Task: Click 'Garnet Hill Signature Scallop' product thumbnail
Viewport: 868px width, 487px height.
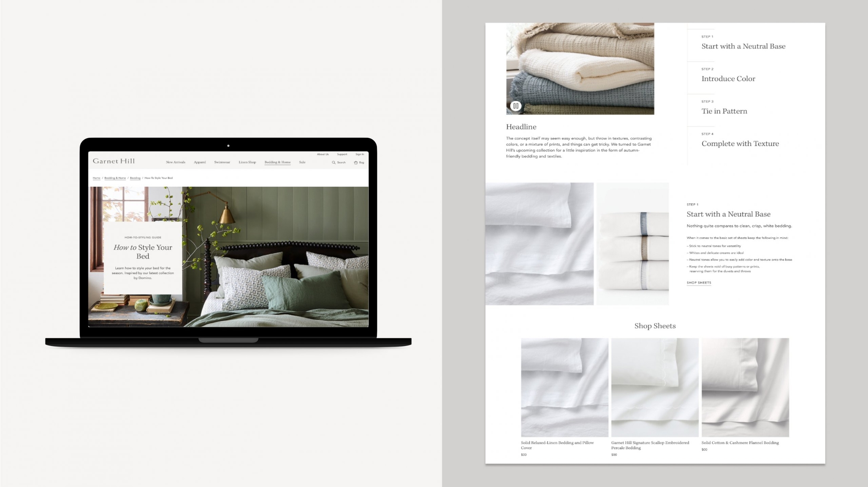Action: click(x=654, y=387)
